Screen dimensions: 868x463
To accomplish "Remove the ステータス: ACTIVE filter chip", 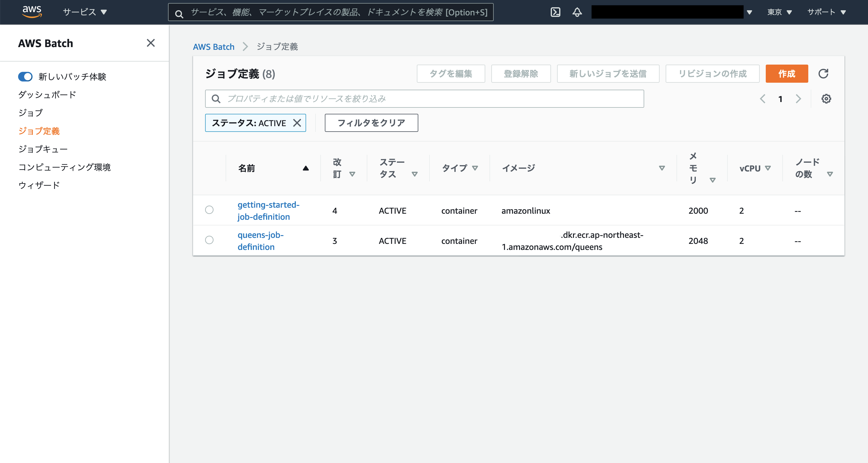I will tap(297, 123).
